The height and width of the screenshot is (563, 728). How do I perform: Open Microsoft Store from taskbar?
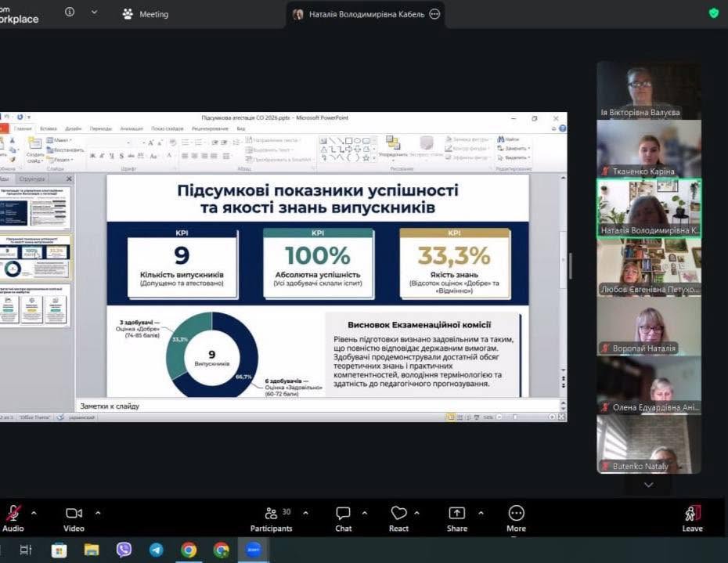59,550
